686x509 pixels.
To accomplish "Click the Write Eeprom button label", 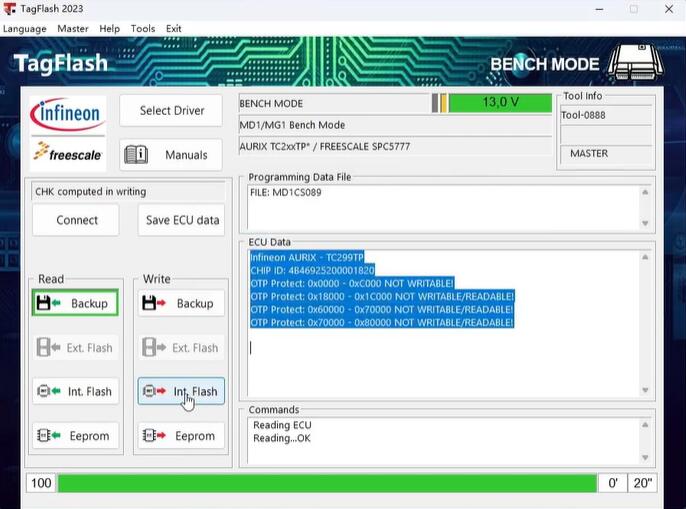I will [x=195, y=436].
